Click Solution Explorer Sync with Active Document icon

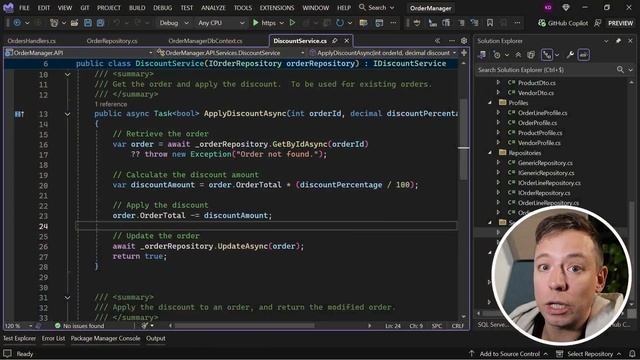tap(482, 55)
